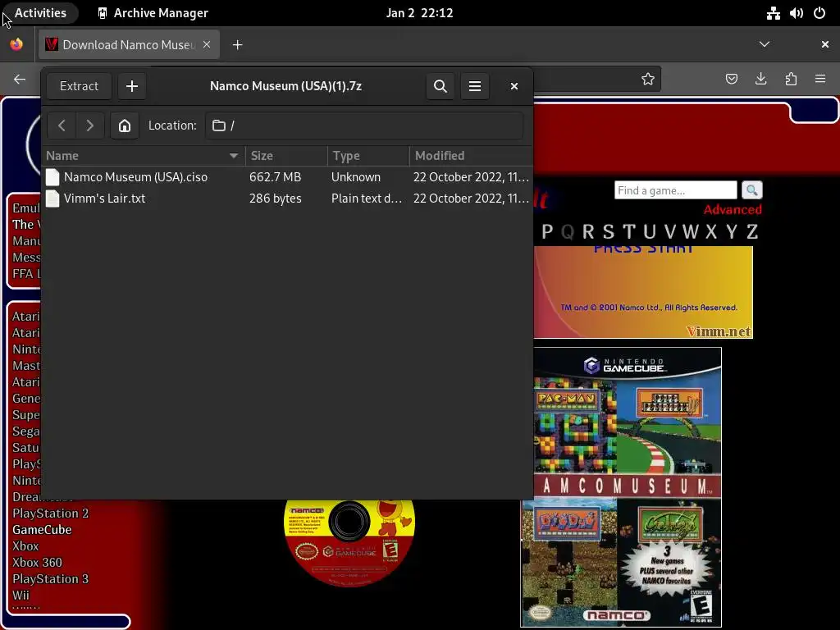Click the 286 bytes size cell
The width and height of the screenshot is (840, 630).
[276, 199]
